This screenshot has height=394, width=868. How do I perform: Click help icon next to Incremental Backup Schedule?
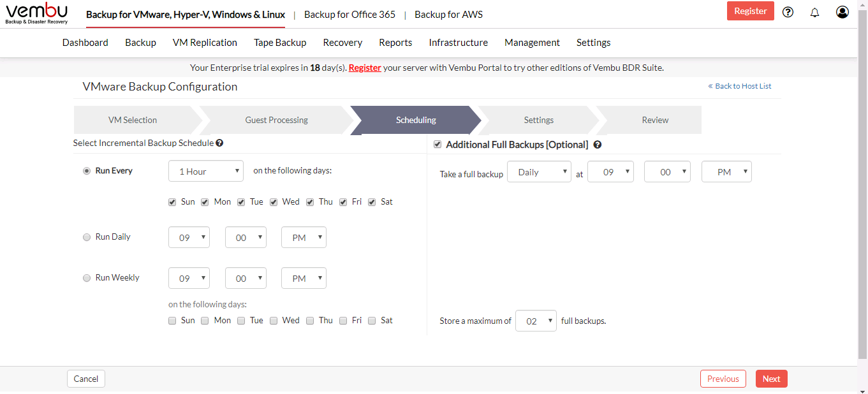tap(219, 143)
